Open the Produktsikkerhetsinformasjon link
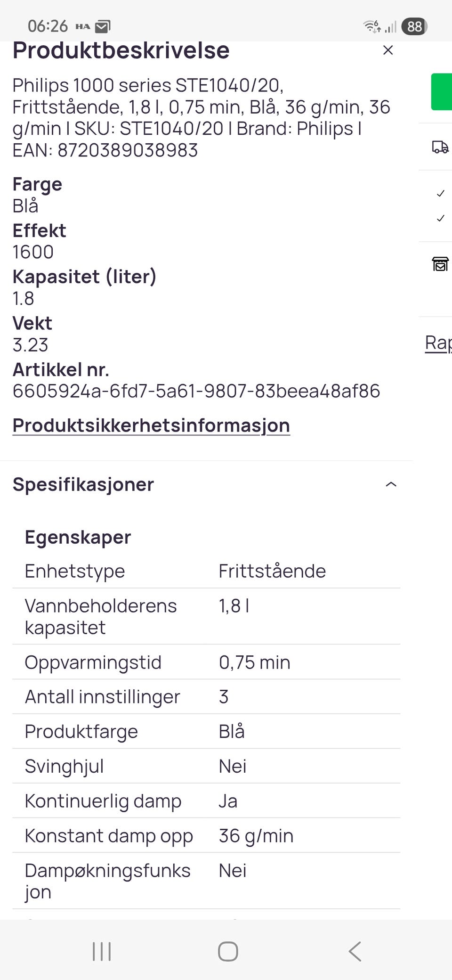The image size is (452, 980). tap(151, 425)
